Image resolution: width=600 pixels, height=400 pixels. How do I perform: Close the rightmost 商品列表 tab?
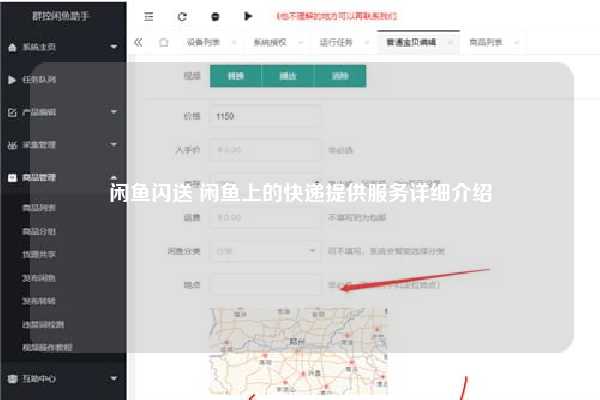point(516,42)
